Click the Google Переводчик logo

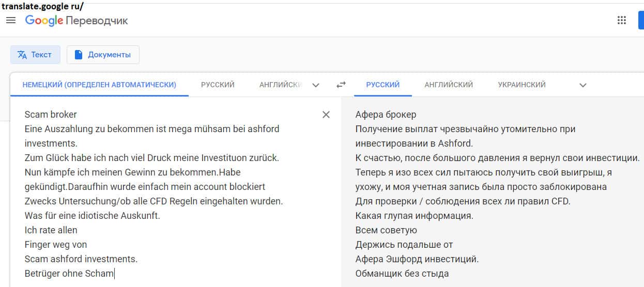[x=76, y=21]
